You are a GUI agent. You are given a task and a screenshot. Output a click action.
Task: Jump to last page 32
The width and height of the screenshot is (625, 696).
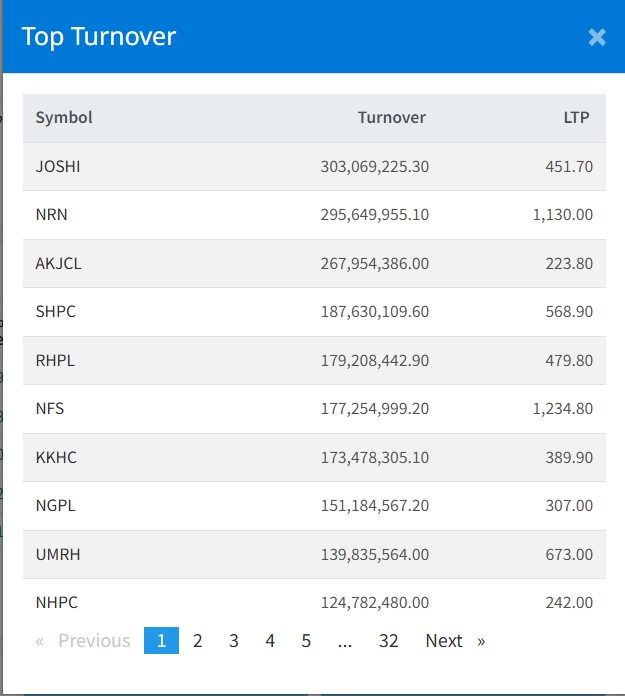click(x=388, y=641)
